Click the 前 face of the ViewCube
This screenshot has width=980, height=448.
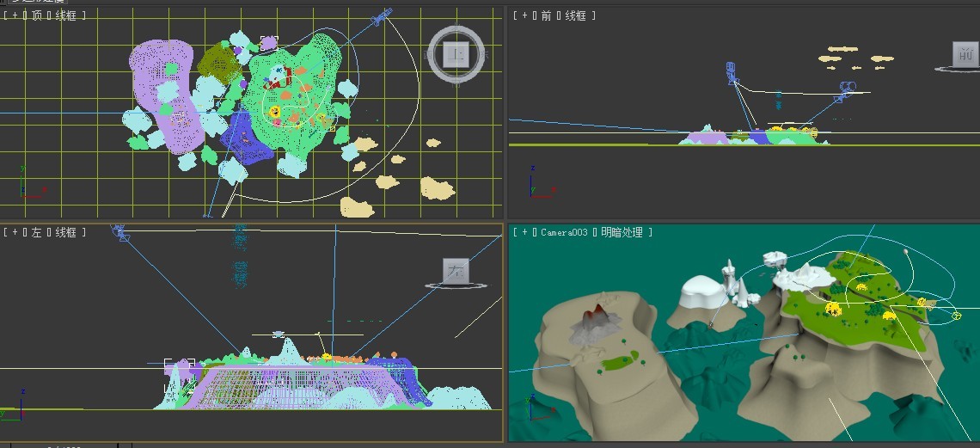965,54
